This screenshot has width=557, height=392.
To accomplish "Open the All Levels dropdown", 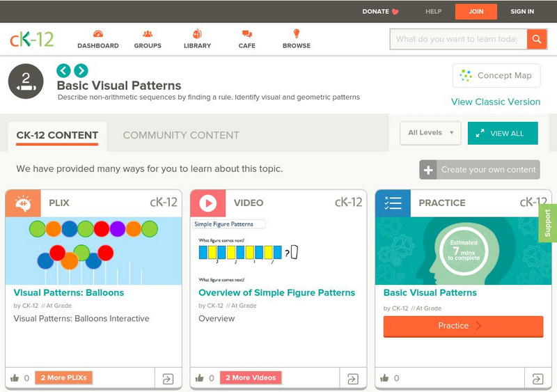I will (430, 133).
